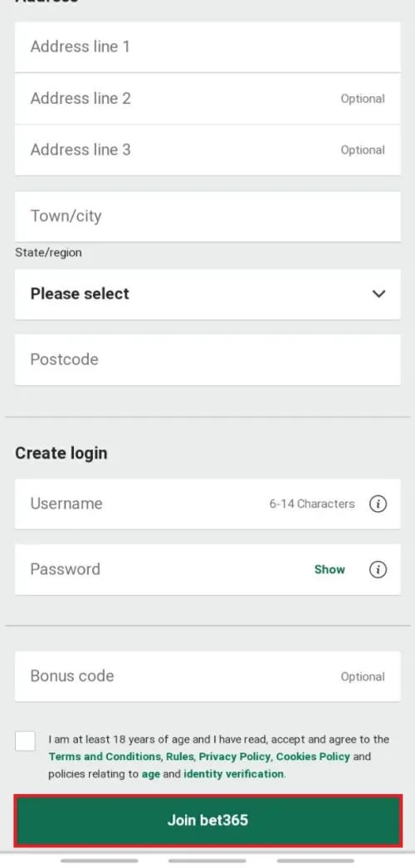415x868 pixels.
Task: Focus the Town/city field
Action: (207, 217)
